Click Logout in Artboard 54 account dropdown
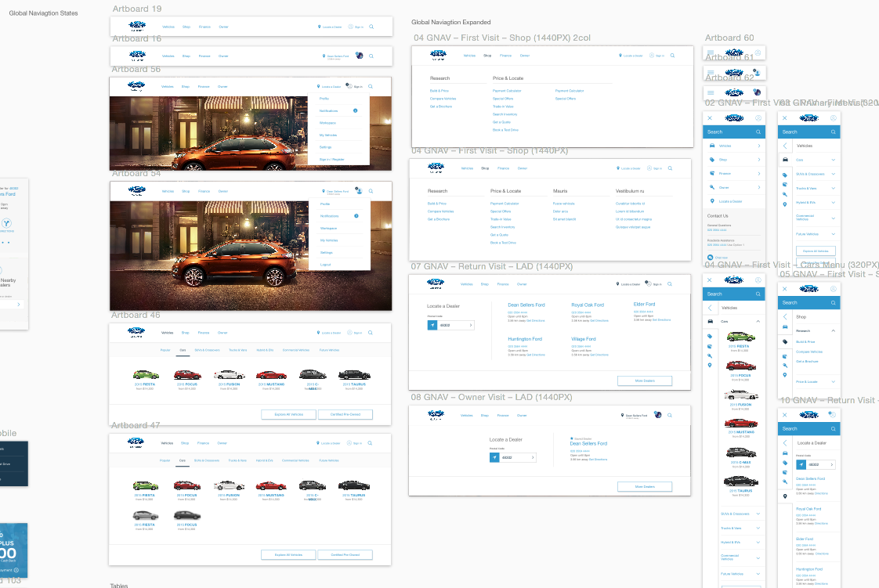879x588 pixels. (x=326, y=265)
